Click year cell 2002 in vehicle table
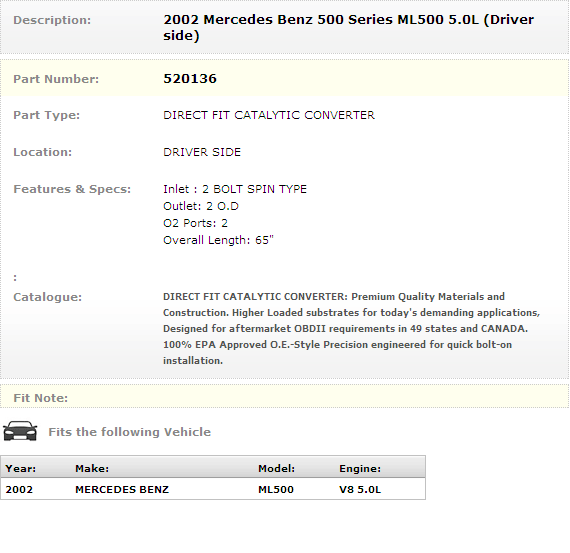570x553 pixels. [19, 490]
